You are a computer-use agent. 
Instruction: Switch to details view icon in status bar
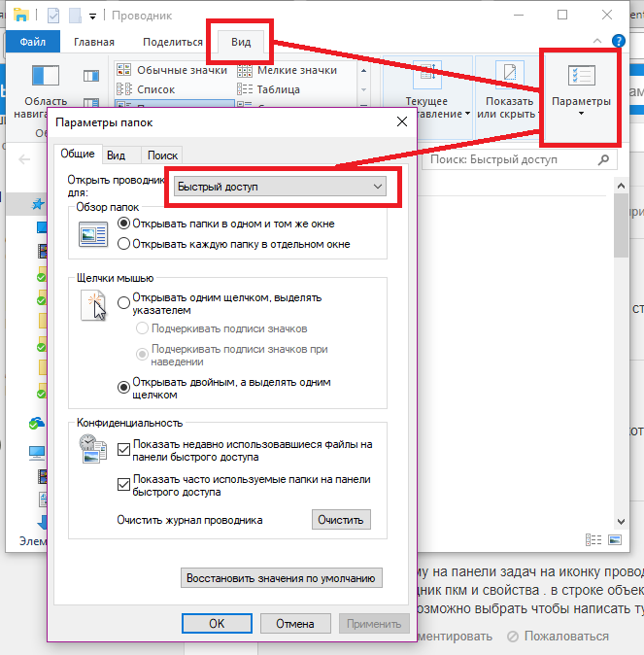pos(593,540)
